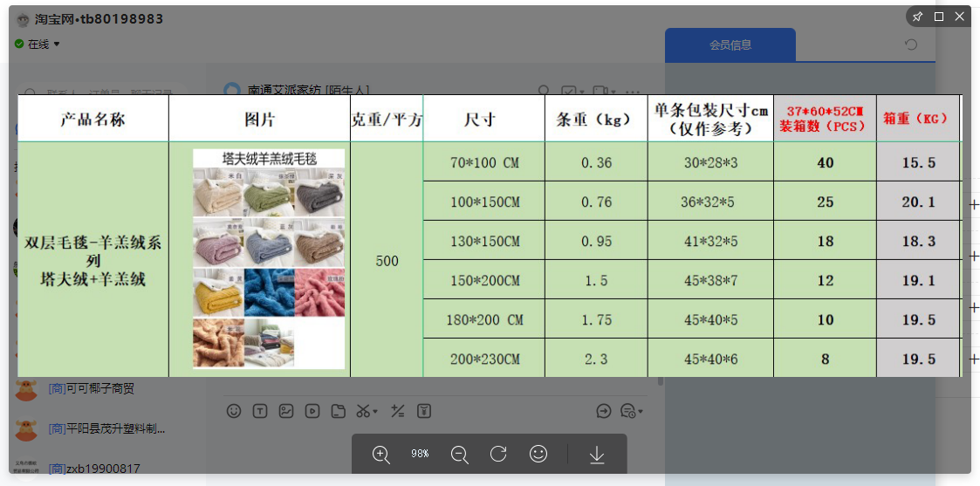Click the smiley icon in viewer toolbar
The image size is (980, 486).
point(538,454)
